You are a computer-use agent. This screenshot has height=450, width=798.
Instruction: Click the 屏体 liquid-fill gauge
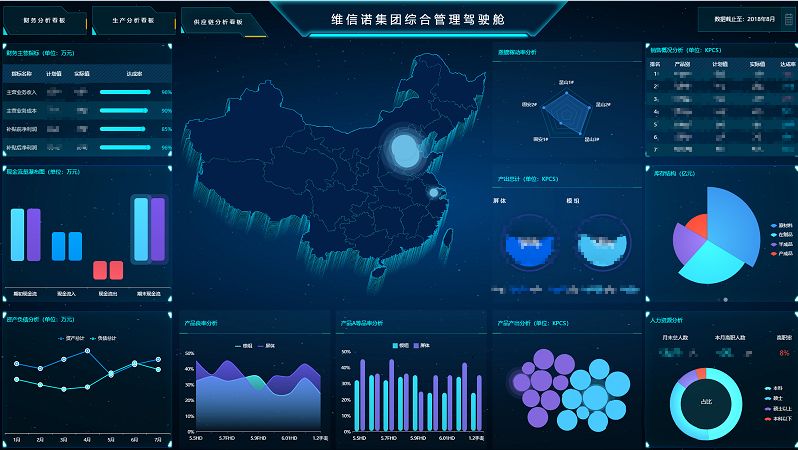click(529, 242)
